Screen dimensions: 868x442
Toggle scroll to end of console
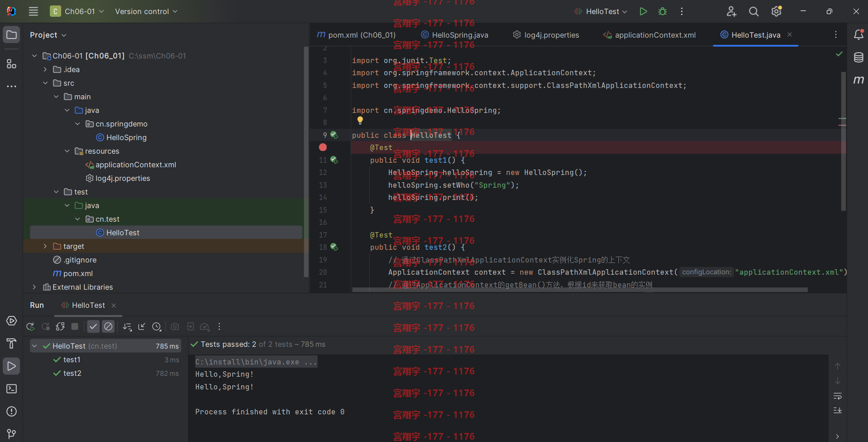click(x=838, y=410)
